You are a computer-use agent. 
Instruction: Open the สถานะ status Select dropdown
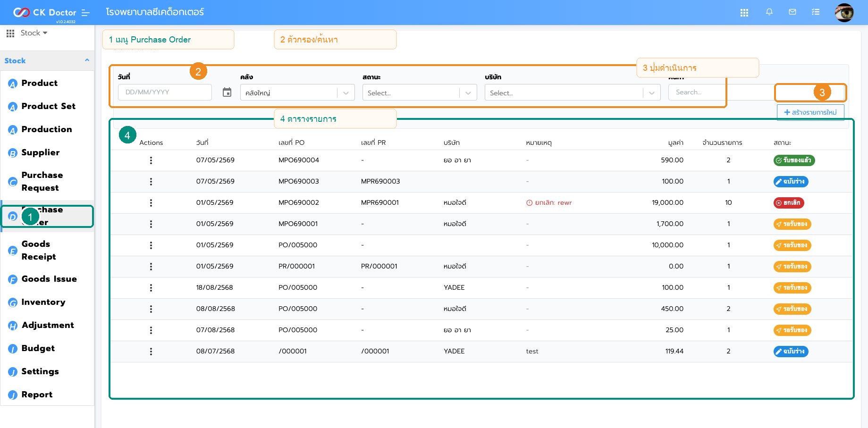[x=420, y=92]
